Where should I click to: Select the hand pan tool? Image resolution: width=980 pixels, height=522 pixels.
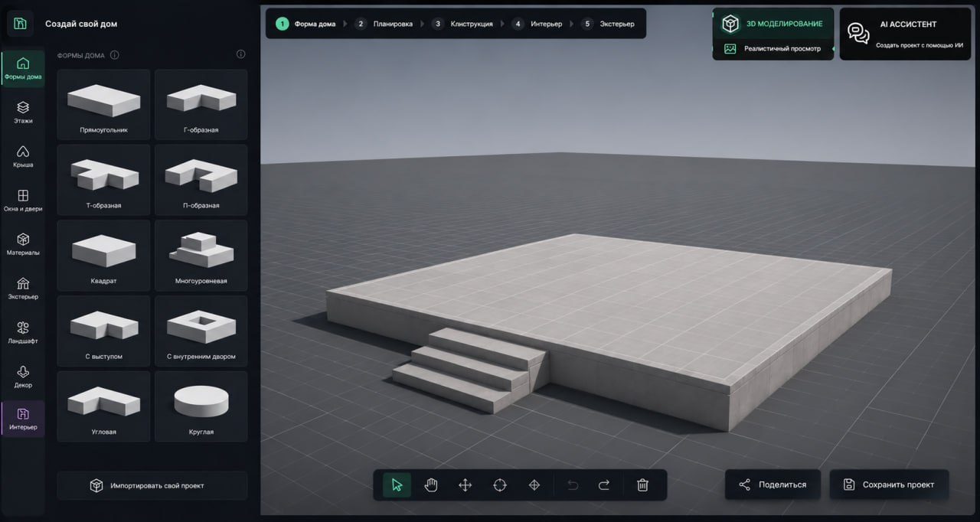click(431, 484)
